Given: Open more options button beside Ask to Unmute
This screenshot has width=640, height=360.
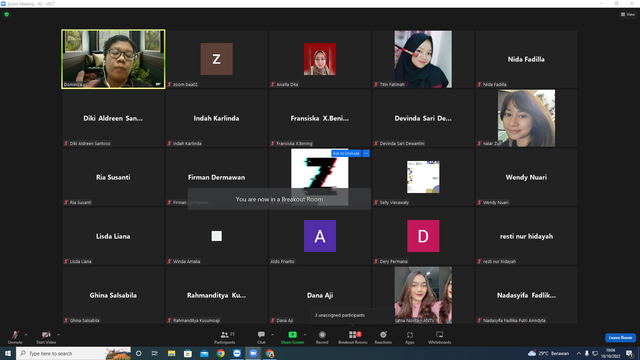Looking at the screenshot, I should pyautogui.click(x=366, y=153).
